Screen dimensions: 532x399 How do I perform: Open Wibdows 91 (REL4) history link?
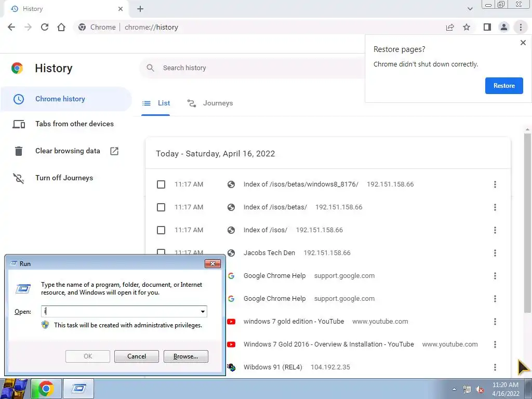tap(272, 367)
